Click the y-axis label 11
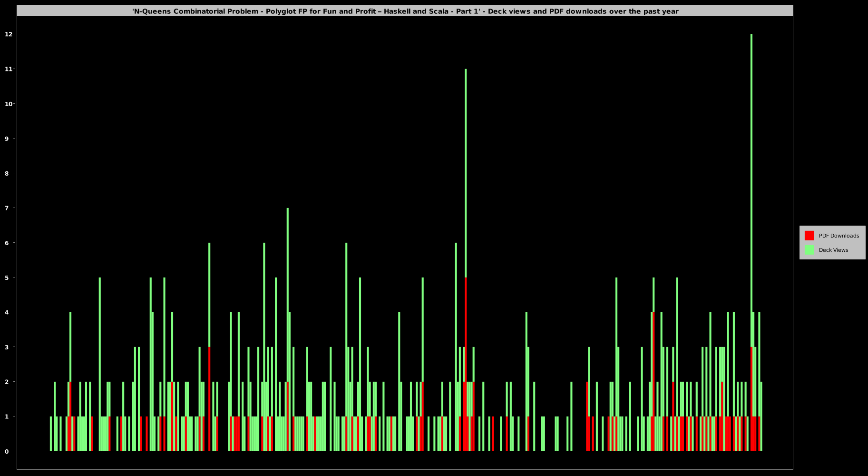 click(9, 69)
